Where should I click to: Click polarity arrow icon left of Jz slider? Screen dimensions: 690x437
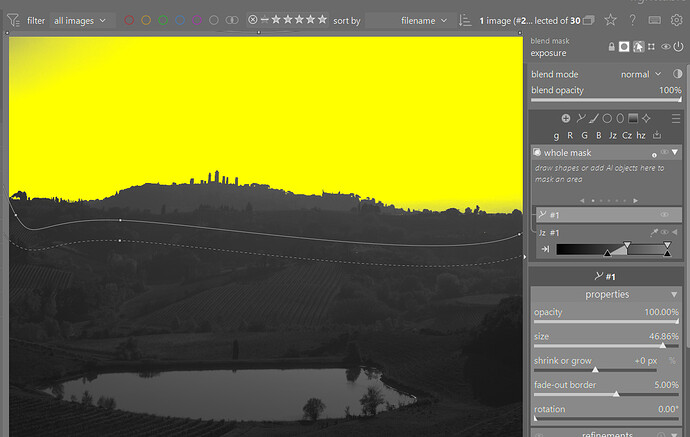click(x=545, y=249)
